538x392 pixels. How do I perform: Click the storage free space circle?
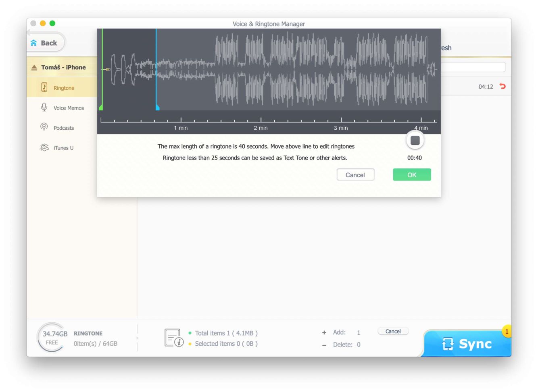51,338
